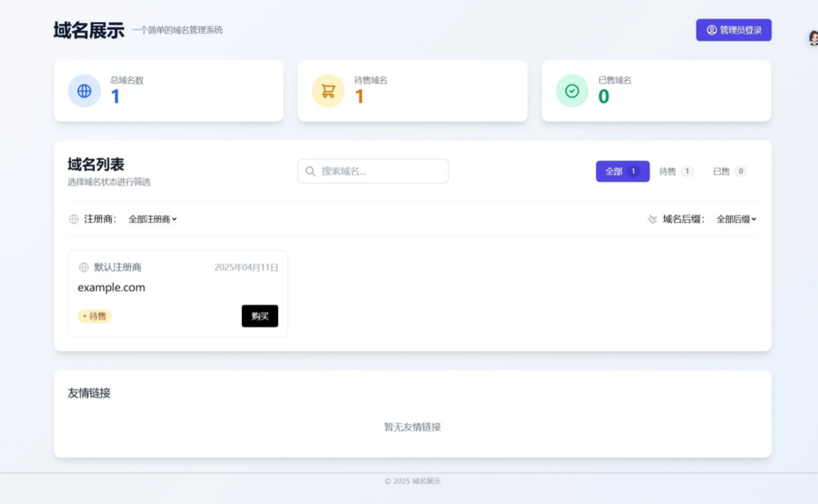818x504 pixels.
Task: Click the globe icon in total domains card
Action: coord(84,91)
